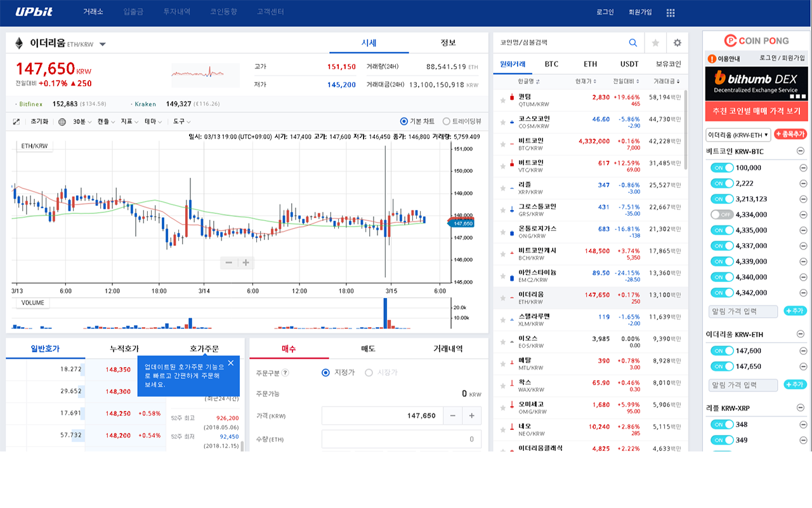Switch off the 4,335,000 price alert toggle
812x508 pixels.
[722, 230]
